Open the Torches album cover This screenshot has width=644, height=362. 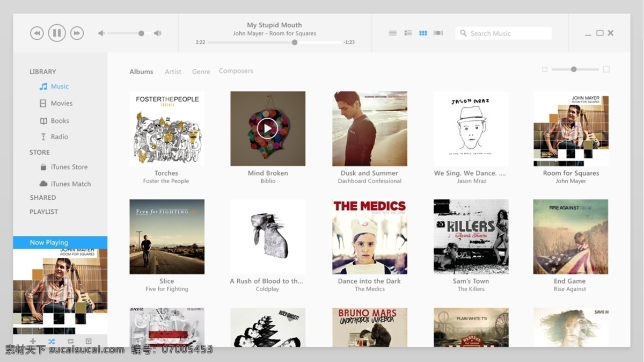[x=167, y=128]
